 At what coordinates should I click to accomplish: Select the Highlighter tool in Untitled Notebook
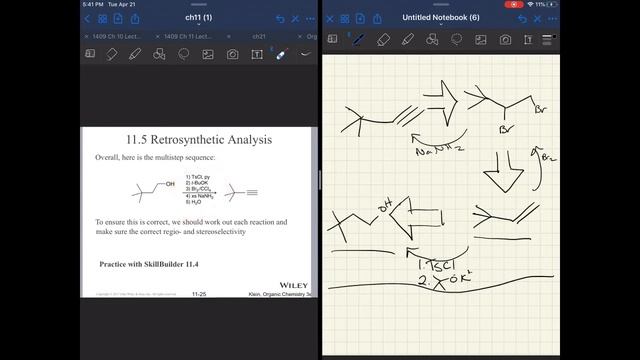(x=407, y=39)
